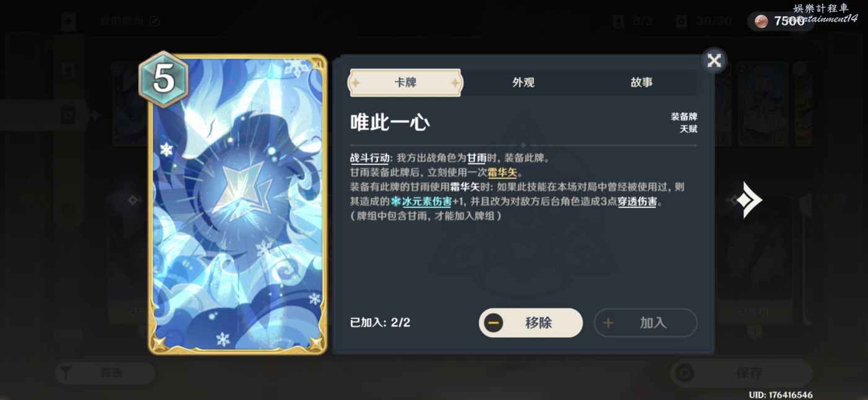This screenshot has width=868, height=400.
Task: Select the 卡牌 tab
Action: tap(405, 82)
